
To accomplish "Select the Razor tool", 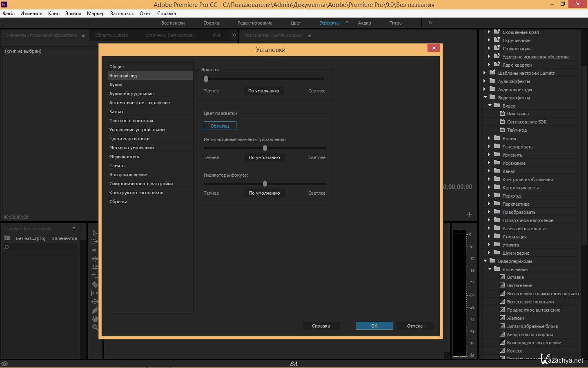I will point(95,284).
